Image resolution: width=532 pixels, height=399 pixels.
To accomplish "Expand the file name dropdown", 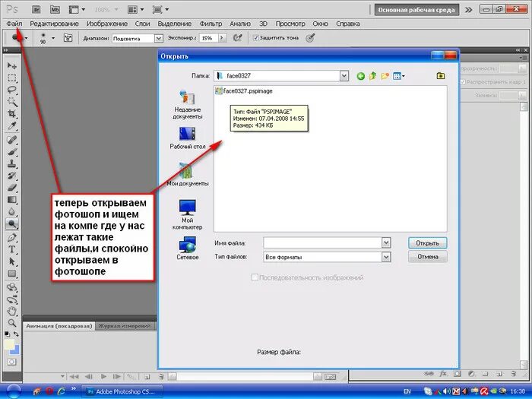I will pyautogui.click(x=386, y=242).
